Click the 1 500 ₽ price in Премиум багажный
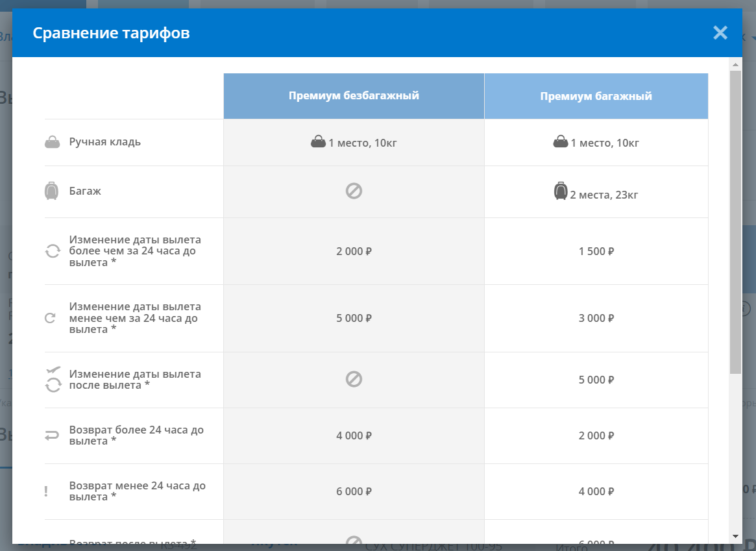 (x=596, y=251)
